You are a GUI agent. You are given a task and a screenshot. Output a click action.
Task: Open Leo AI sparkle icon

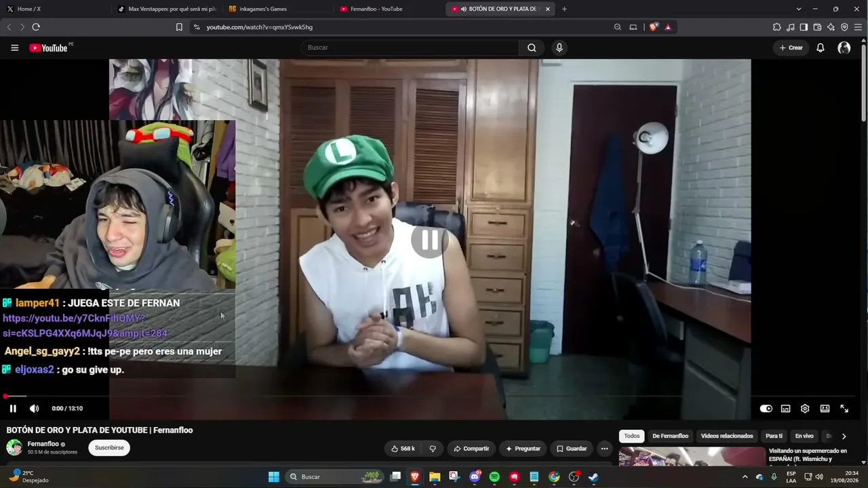point(831,27)
